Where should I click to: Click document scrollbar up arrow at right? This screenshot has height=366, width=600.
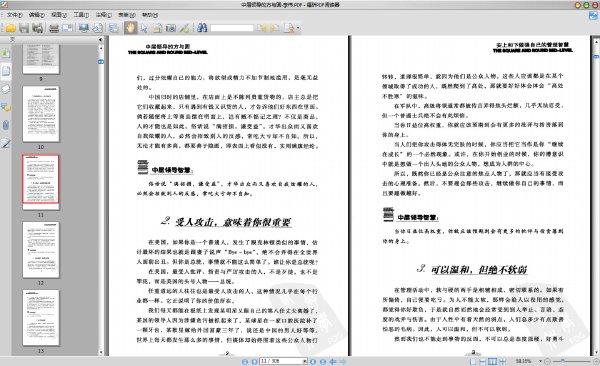(x=596, y=42)
